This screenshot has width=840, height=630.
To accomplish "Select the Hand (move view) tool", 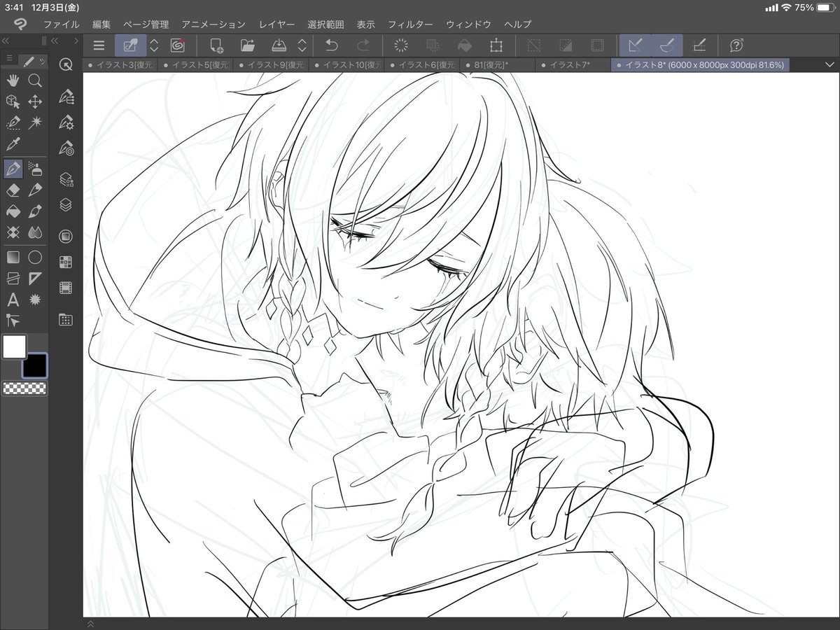I will [13, 80].
